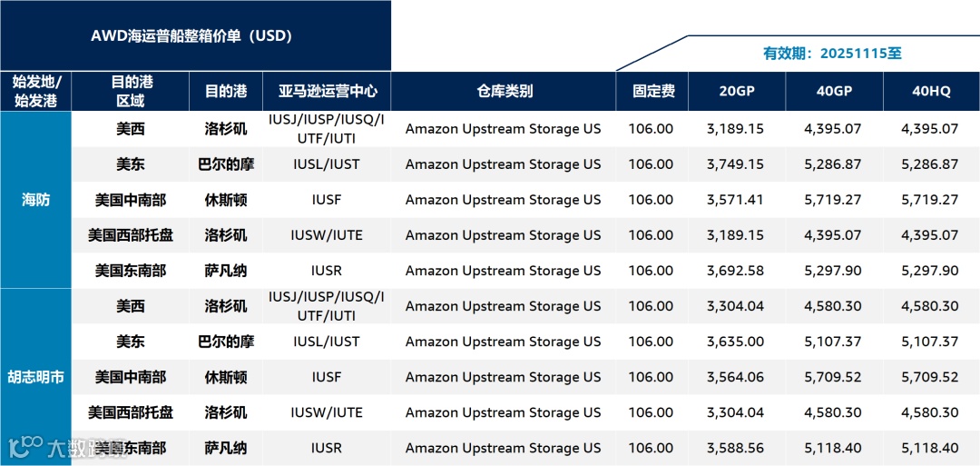The image size is (980, 466).
Task: Click the 目的港区域 column header
Action: (130, 92)
